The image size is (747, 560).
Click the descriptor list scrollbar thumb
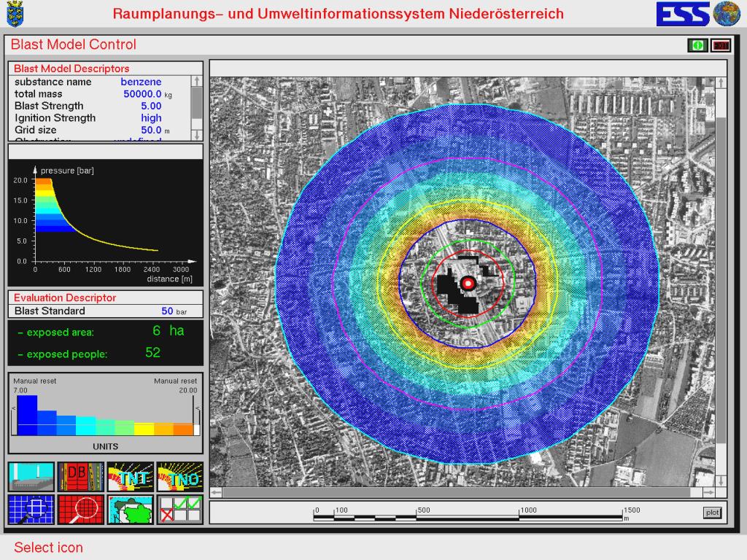click(x=197, y=102)
